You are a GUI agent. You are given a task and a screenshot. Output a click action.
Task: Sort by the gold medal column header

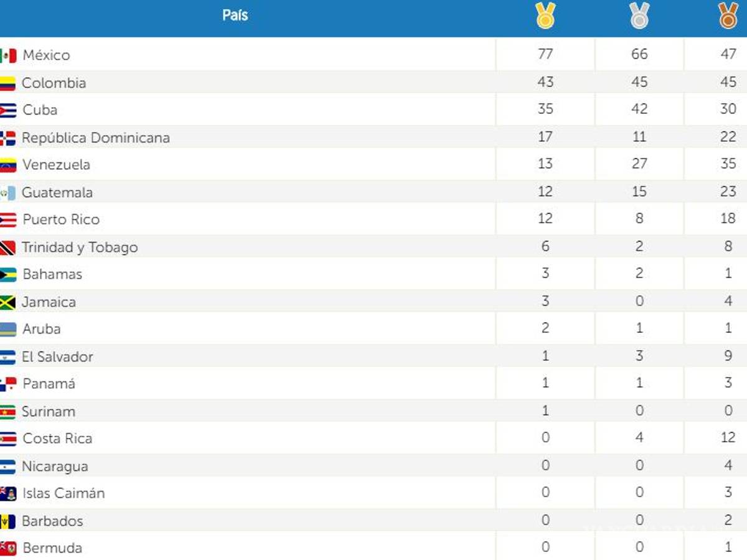(545, 16)
